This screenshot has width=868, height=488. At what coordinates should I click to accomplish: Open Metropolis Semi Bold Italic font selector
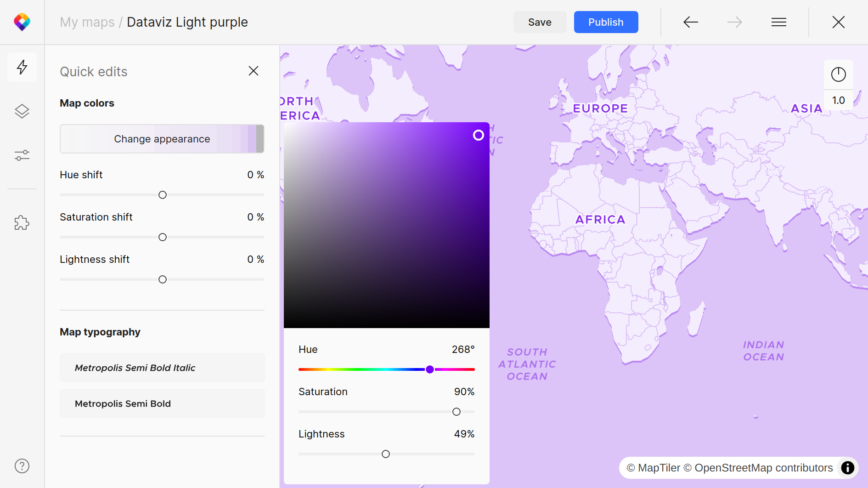click(x=162, y=368)
